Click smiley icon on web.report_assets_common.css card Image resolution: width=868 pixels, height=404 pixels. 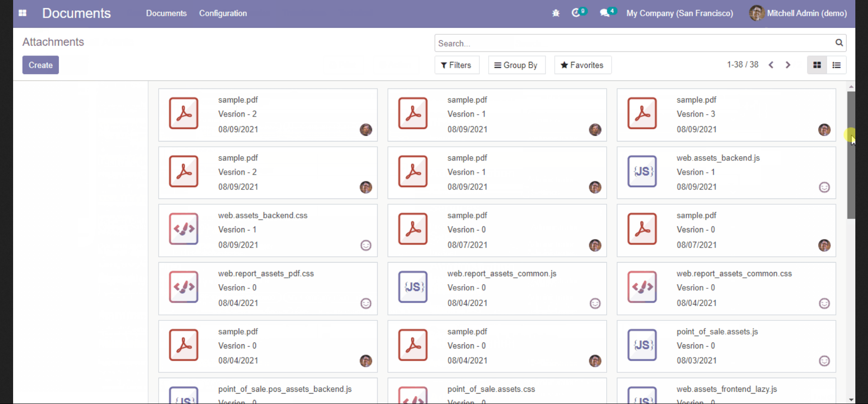pos(824,303)
